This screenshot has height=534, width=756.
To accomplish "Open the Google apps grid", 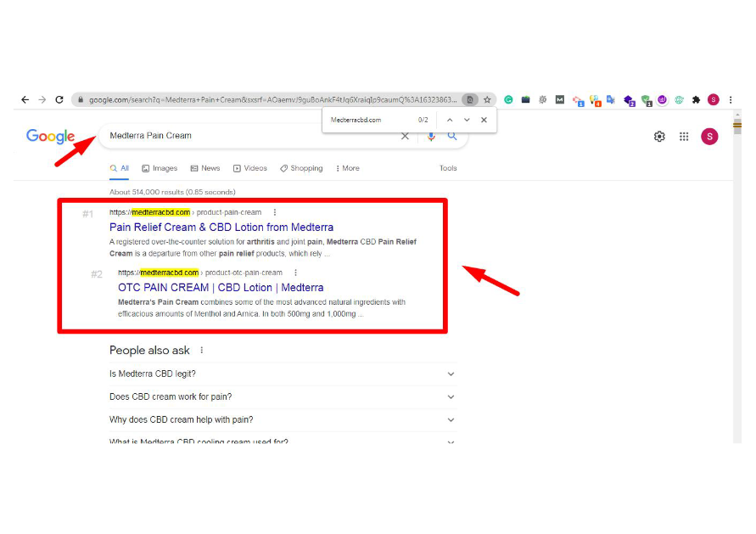I will (x=684, y=137).
